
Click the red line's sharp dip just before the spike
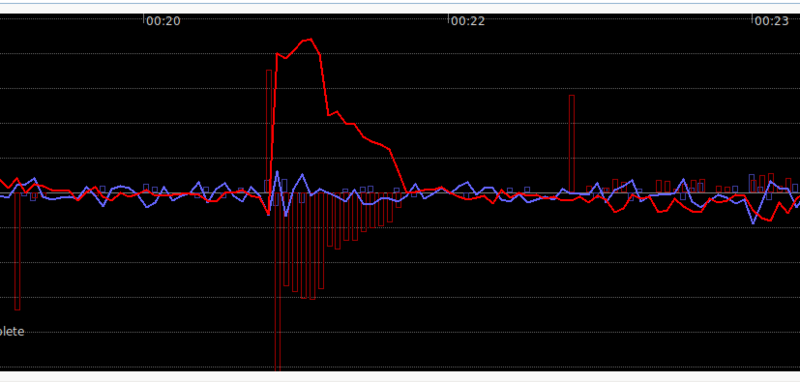click(x=269, y=213)
